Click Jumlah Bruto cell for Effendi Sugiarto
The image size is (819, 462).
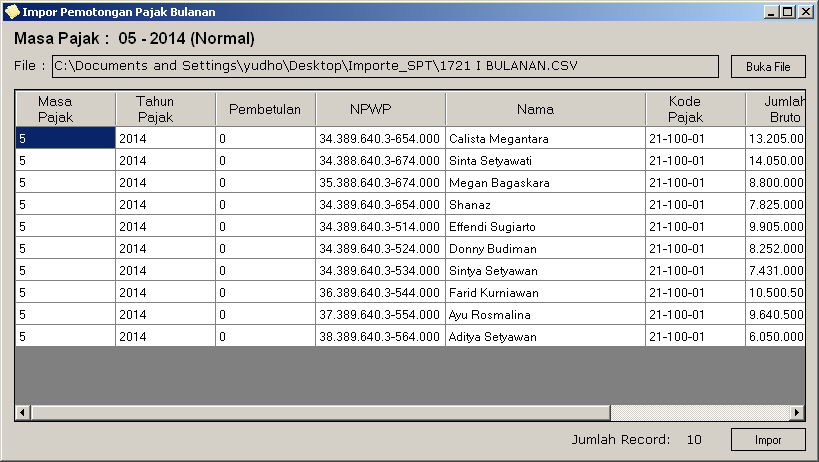(x=775, y=226)
